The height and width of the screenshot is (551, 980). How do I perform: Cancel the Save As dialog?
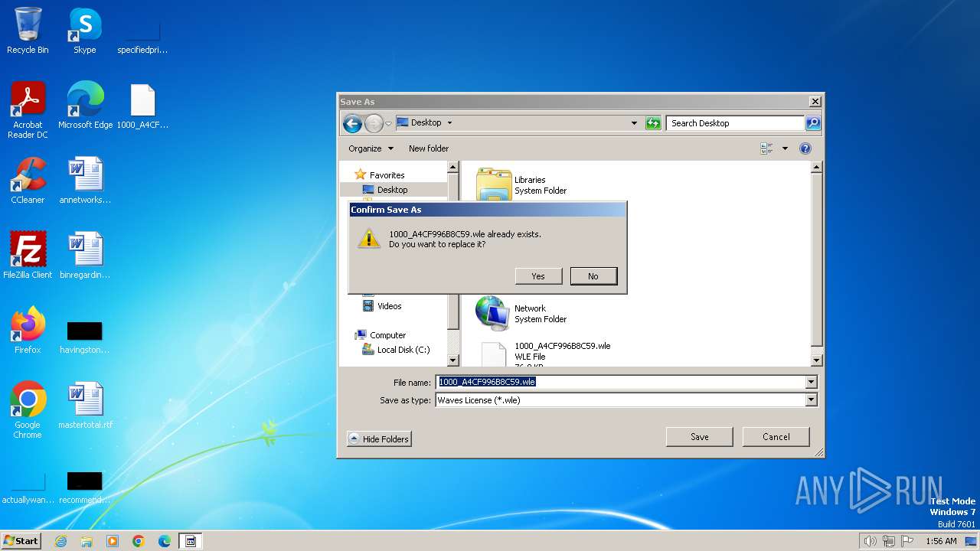(776, 437)
